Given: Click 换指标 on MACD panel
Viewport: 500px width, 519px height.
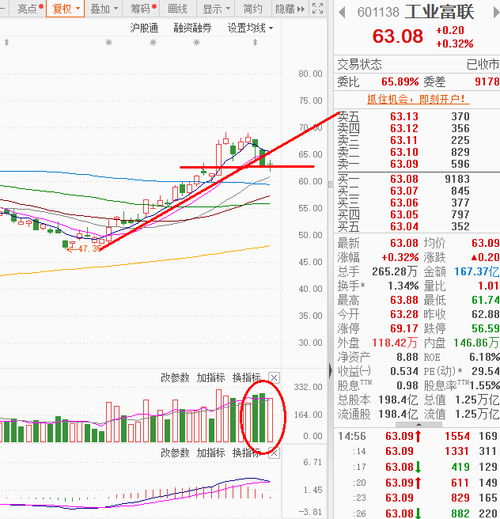Looking at the screenshot, I should point(246,453).
